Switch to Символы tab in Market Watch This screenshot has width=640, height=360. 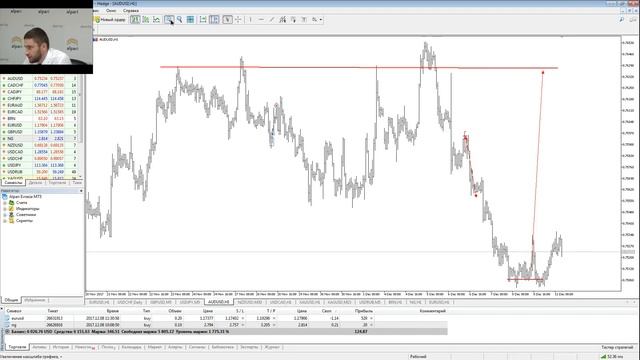13,183
